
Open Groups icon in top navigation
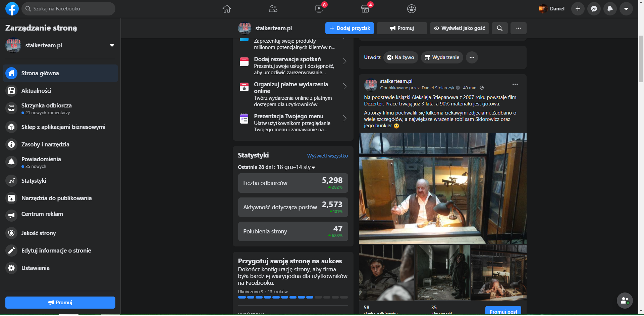click(412, 9)
